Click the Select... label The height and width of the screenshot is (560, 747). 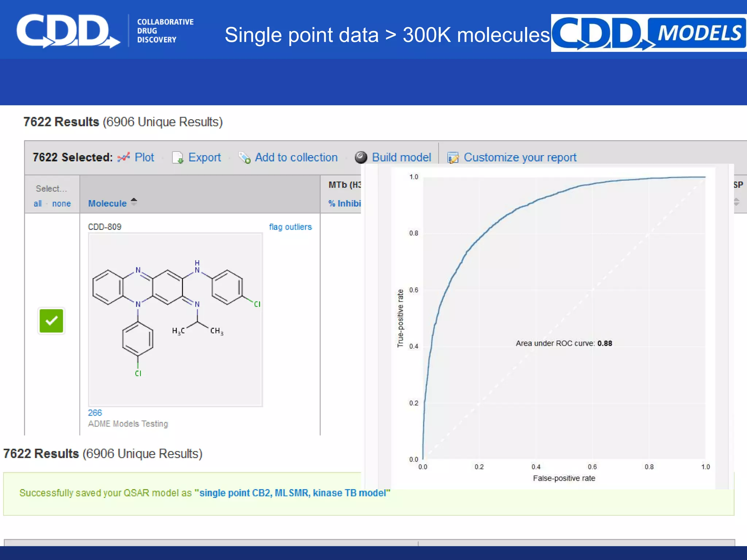click(x=51, y=188)
